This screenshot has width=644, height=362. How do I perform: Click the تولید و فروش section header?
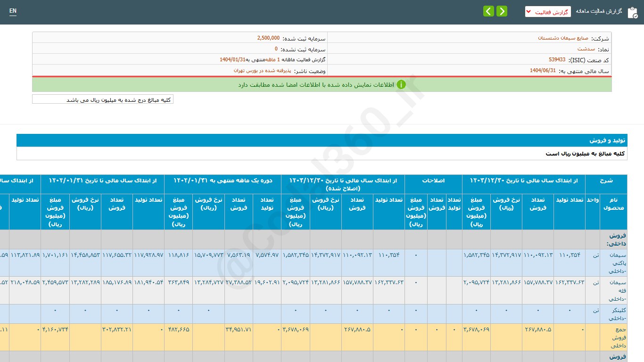coord(607,140)
